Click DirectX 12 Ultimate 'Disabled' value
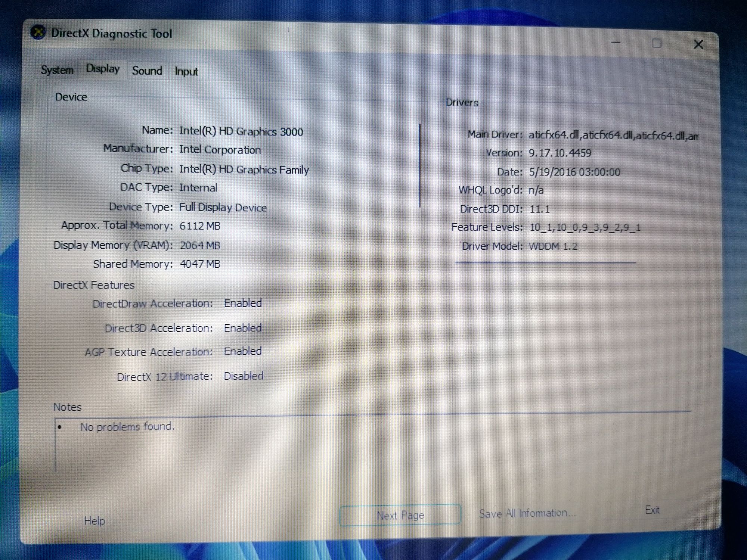 (x=244, y=376)
